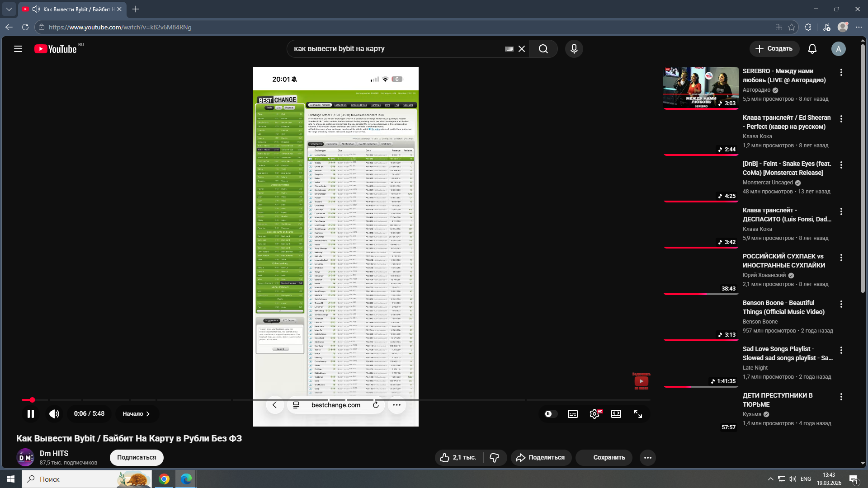The height and width of the screenshot is (488, 868).
Task: Open Создать create menu
Action: [774, 49]
